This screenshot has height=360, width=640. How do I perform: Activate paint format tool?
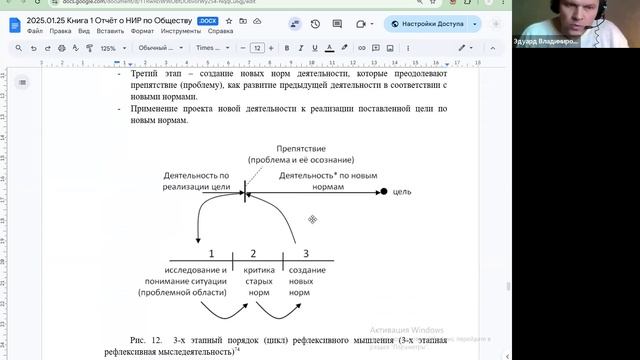[x=89, y=48]
